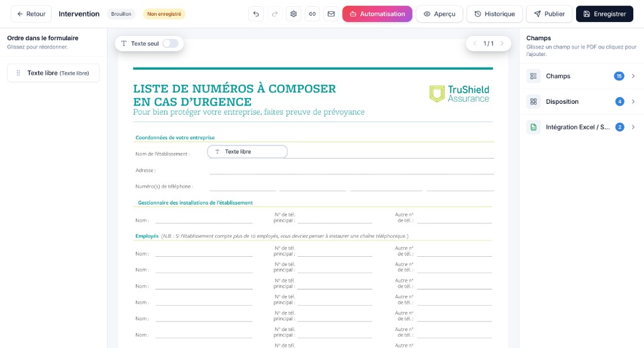Go to previous PDF page arrow
Viewport: 644px width, 348px height.
tap(474, 43)
